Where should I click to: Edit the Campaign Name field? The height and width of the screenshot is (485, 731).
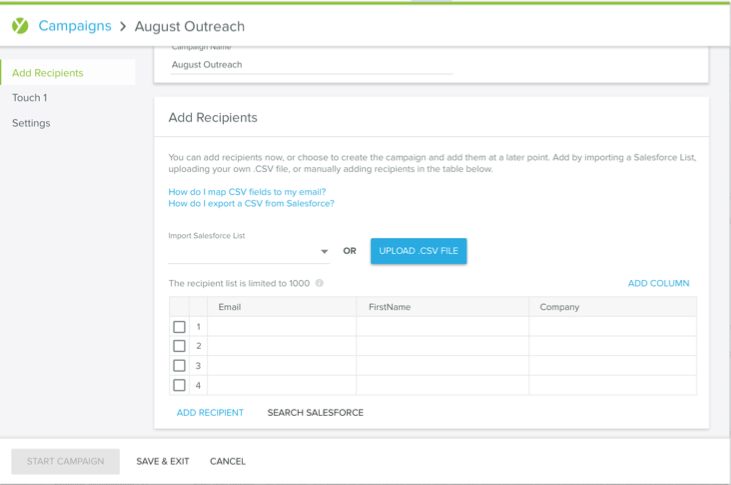pos(311,65)
